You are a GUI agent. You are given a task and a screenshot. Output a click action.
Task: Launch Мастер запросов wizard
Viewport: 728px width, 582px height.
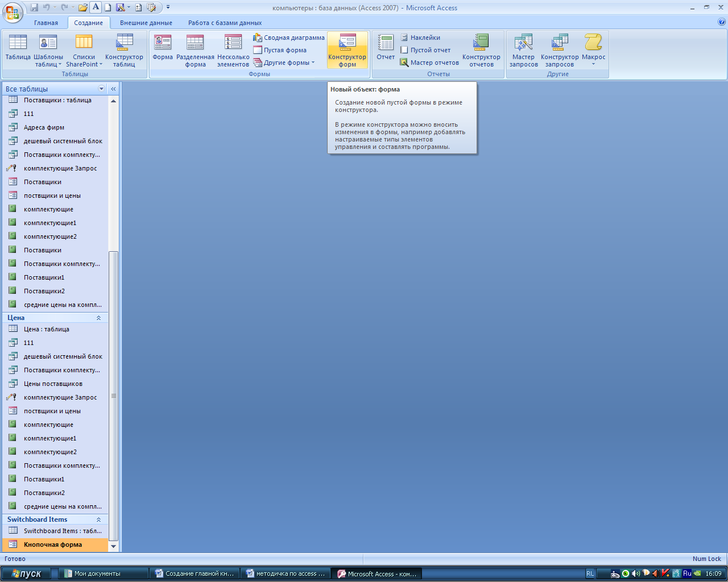523,51
